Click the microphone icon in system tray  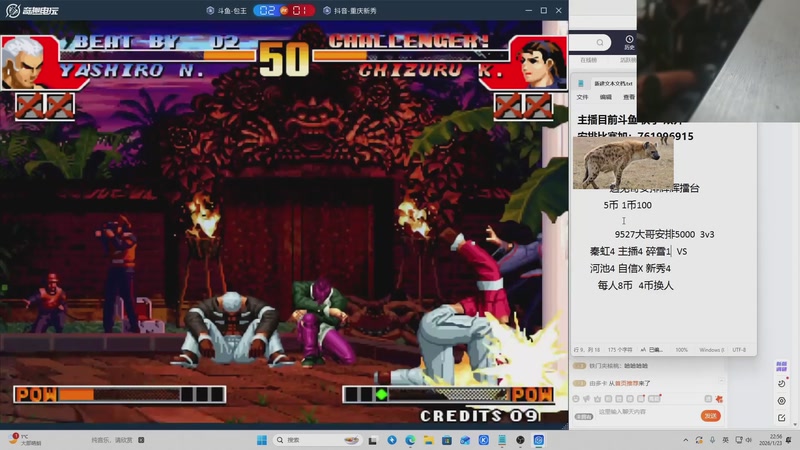coord(712,440)
